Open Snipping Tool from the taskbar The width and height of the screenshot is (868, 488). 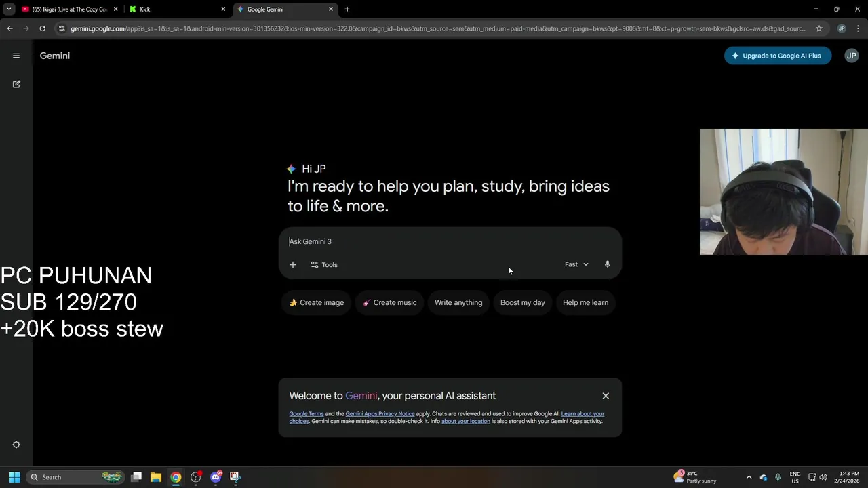point(235,477)
